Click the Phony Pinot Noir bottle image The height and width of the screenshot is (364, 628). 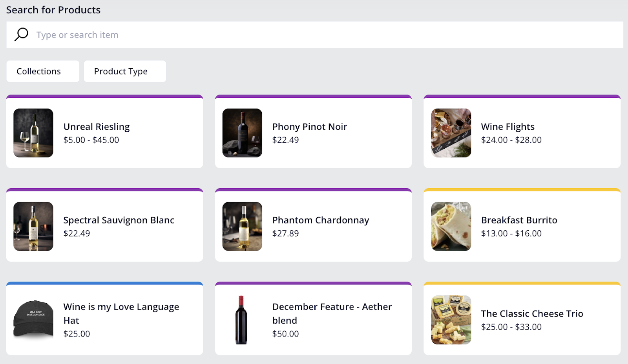242,133
